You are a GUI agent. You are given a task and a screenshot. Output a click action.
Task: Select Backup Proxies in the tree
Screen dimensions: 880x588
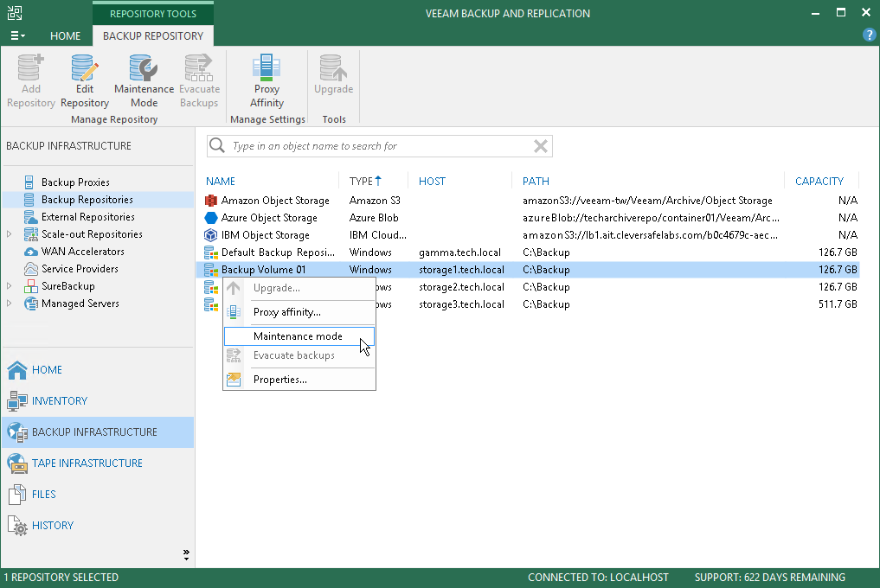click(75, 182)
